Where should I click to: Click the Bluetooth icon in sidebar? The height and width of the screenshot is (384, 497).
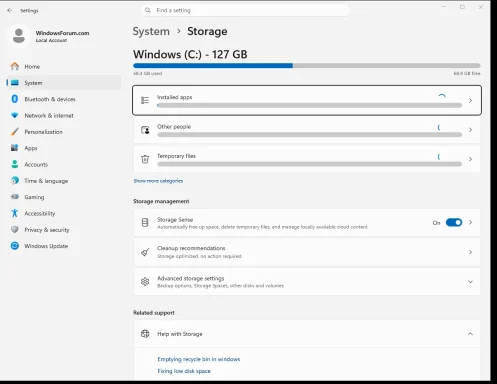point(15,99)
